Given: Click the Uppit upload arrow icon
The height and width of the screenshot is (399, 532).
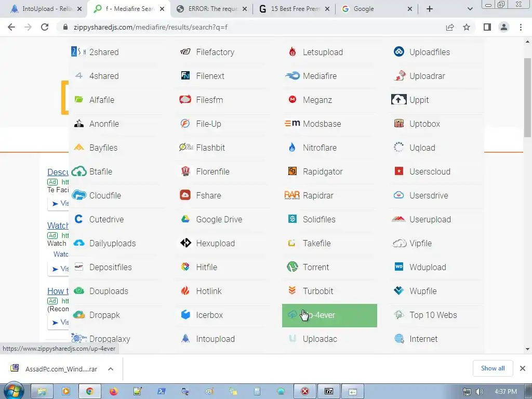Looking at the screenshot, I should click(399, 100).
